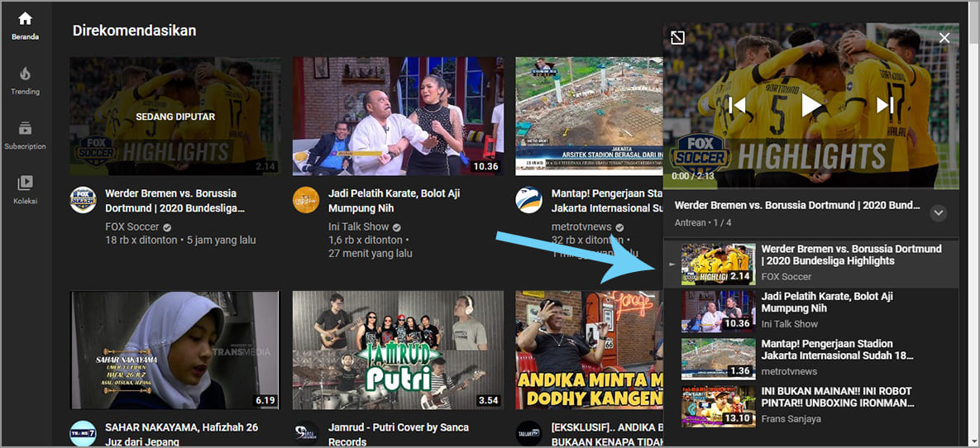Open the Jadi Pelatih Karate video thumbnail

pyautogui.click(x=398, y=117)
